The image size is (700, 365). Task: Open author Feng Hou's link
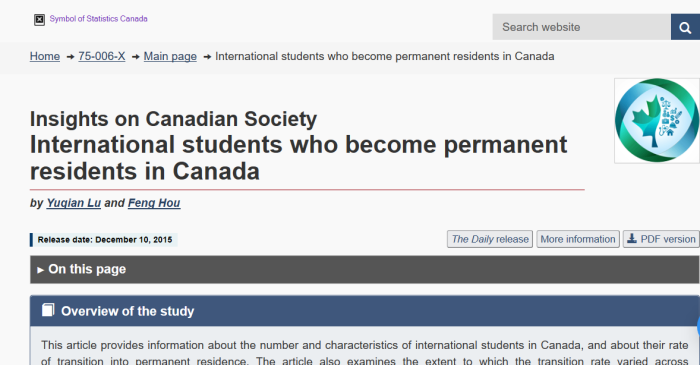pyautogui.click(x=154, y=203)
